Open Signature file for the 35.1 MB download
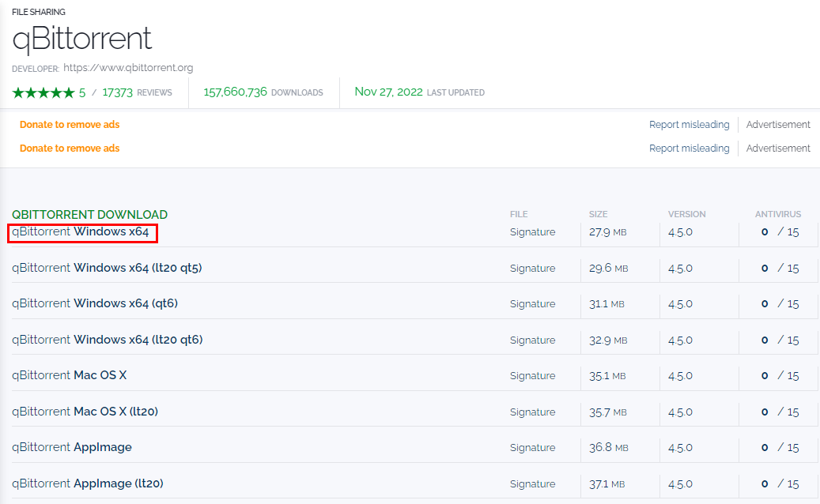 click(x=532, y=376)
